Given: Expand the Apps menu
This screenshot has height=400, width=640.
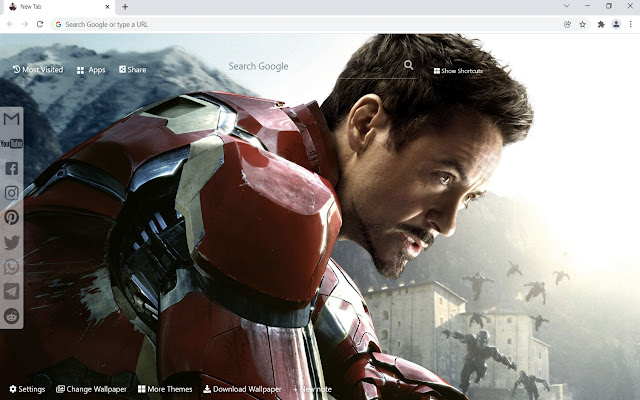Looking at the screenshot, I should click(91, 70).
